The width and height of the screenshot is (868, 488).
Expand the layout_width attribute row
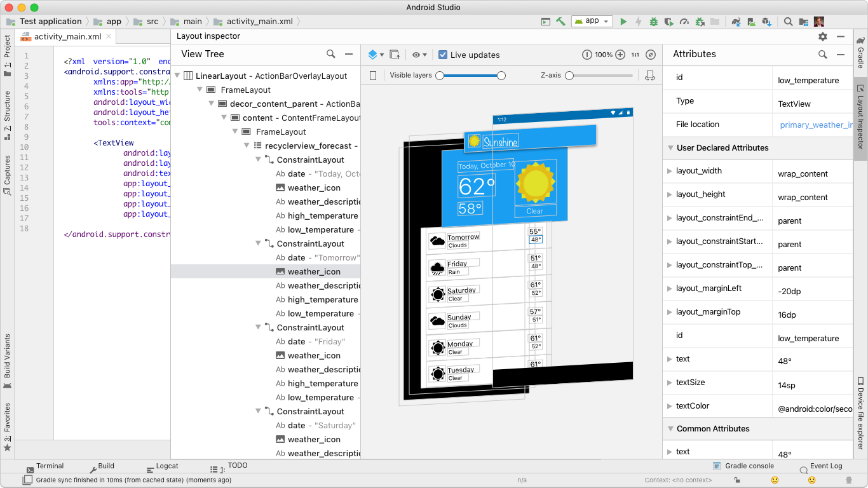click(670, 172)
